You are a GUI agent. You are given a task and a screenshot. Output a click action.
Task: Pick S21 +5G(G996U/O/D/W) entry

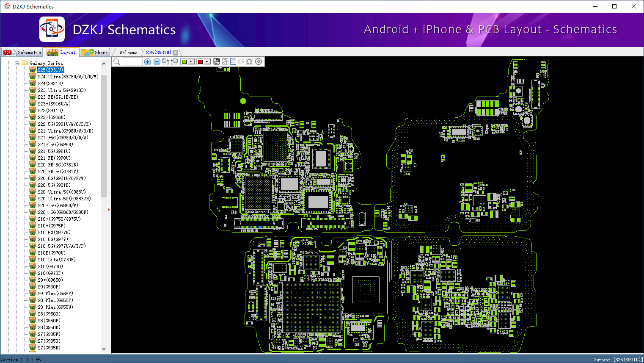63,138
